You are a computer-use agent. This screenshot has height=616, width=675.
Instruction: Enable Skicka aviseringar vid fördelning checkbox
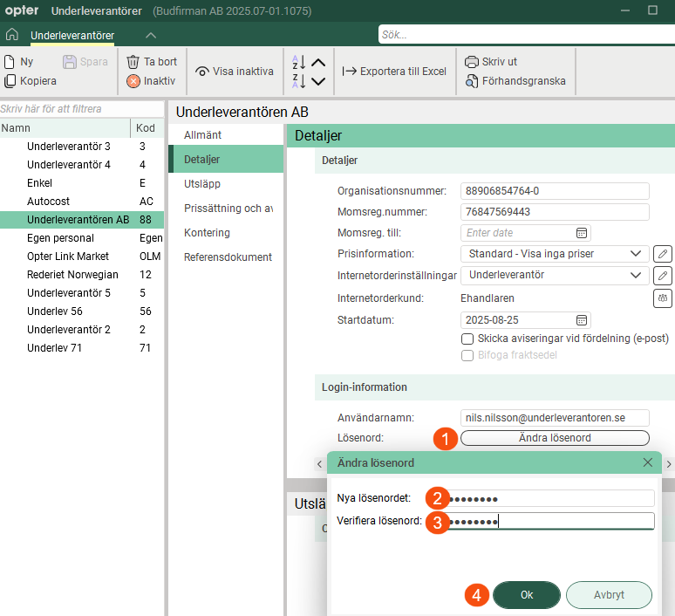pyautogui.click(x=467, y=339)
